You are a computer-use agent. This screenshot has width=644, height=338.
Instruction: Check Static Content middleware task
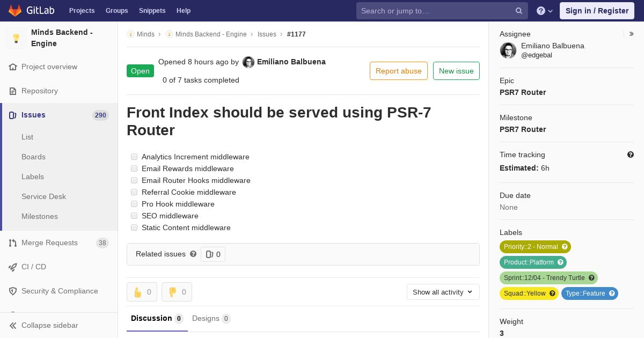[134, 227]
